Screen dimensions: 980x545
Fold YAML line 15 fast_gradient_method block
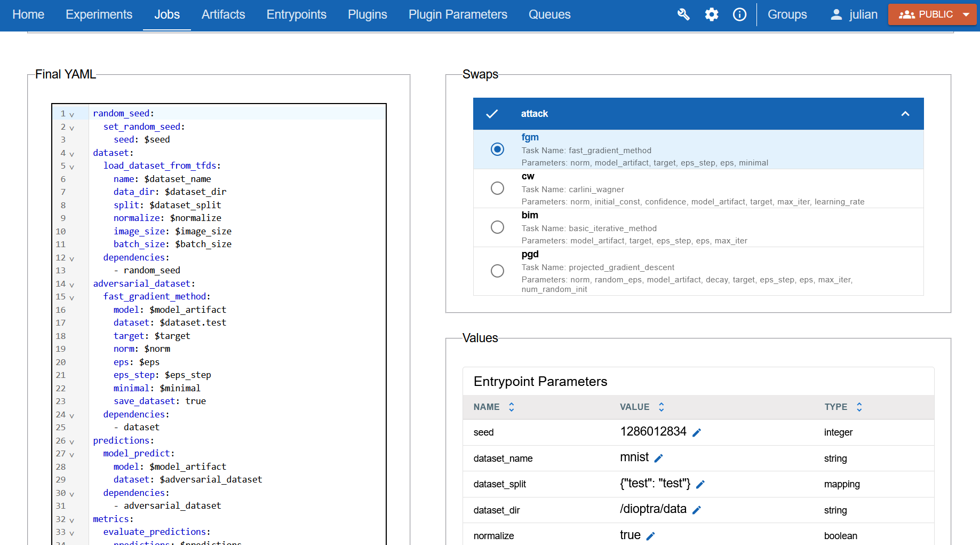71,297
